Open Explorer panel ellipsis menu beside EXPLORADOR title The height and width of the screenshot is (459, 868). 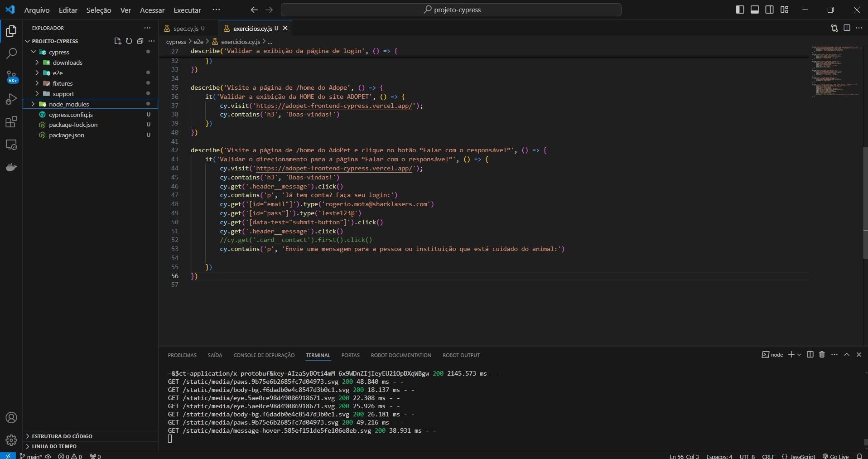click(x=147, y=28)
